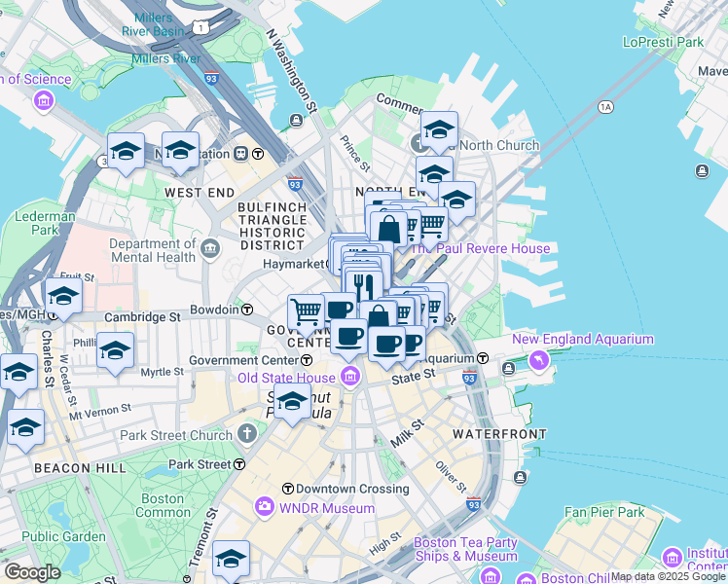Image resolution: width=728 pixels, height=584 pixels.
Task: Click the school marker right of North End label
Action: click(x=457, y=201)
